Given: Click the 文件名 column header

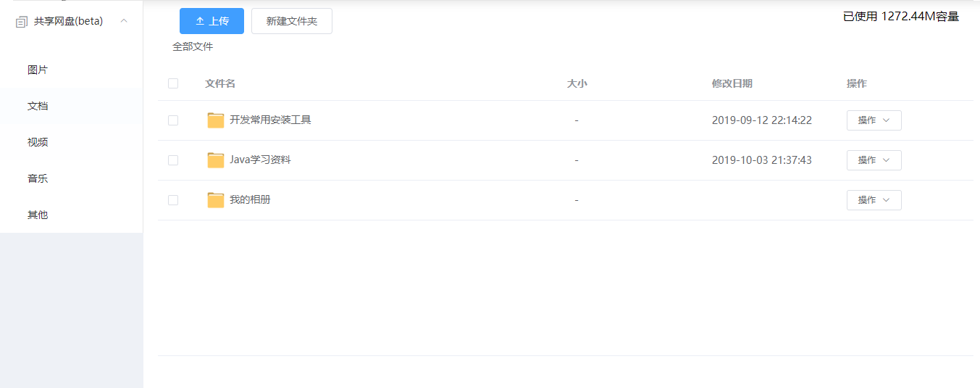Looking at the screenshot, I should pyautogui.click(x=220, y=83).
